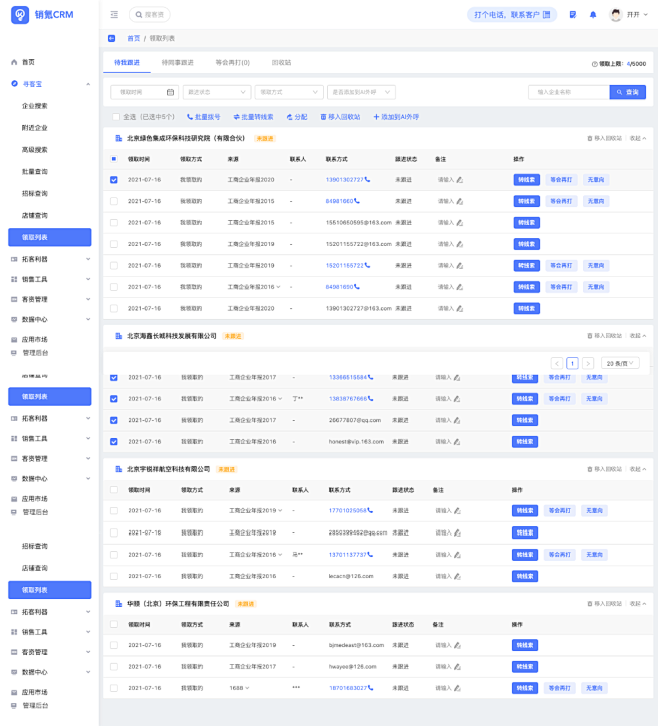
Task: Check the row checkbox for 84981660 工商企业年报2015
Action: click(x=114, y=201)
